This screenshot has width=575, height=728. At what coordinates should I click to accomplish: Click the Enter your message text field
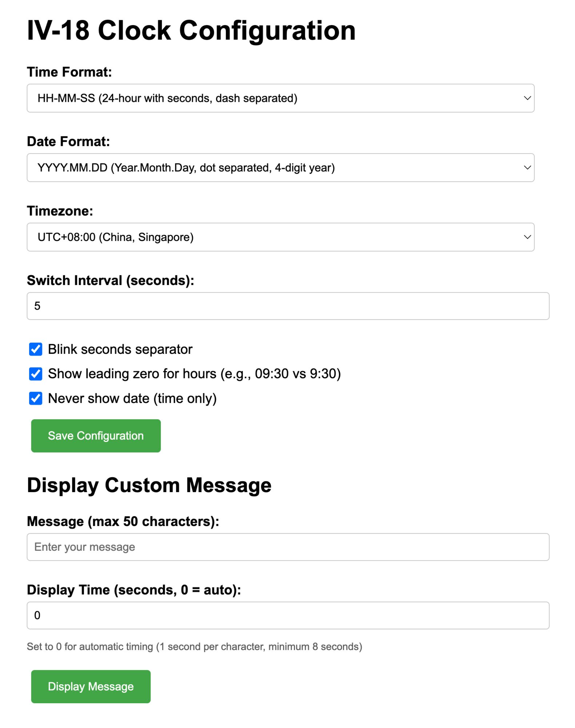point(287,547)
